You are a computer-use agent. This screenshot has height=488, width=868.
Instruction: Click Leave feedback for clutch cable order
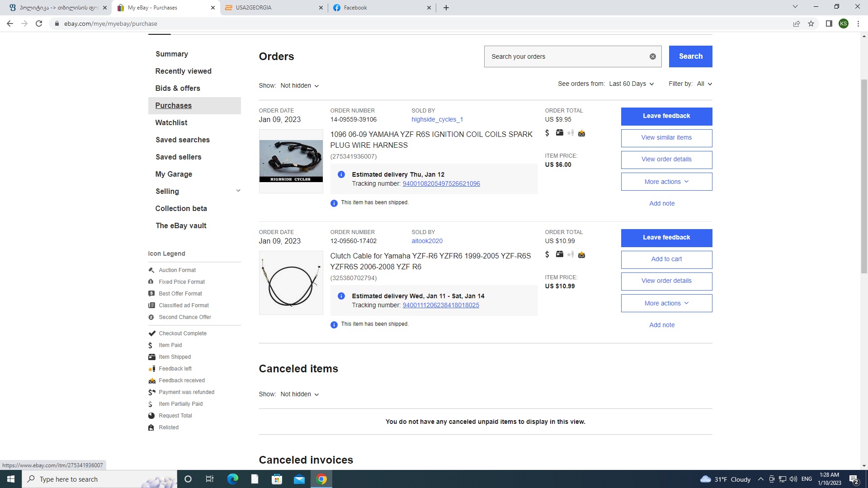tap(666, 238)
